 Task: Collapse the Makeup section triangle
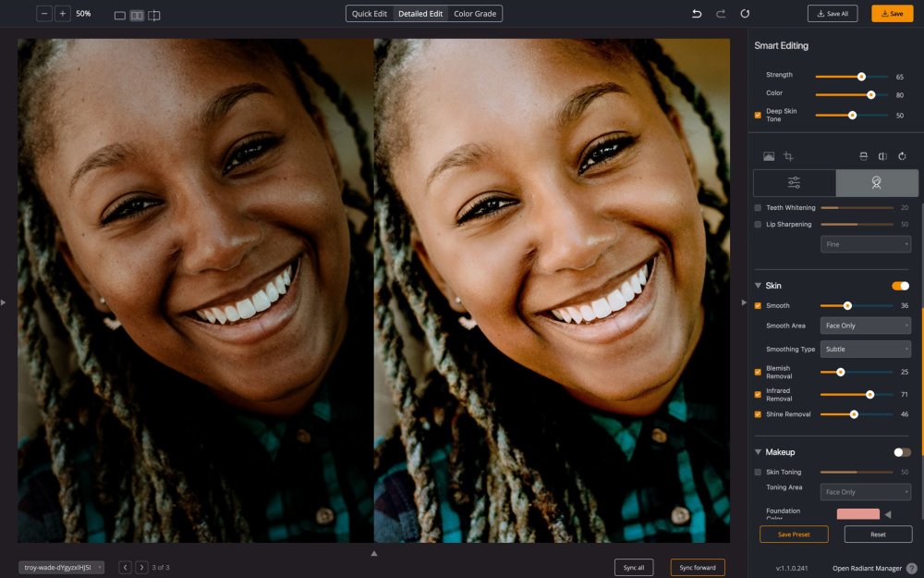pyautogui.click(x=759, y=452)
